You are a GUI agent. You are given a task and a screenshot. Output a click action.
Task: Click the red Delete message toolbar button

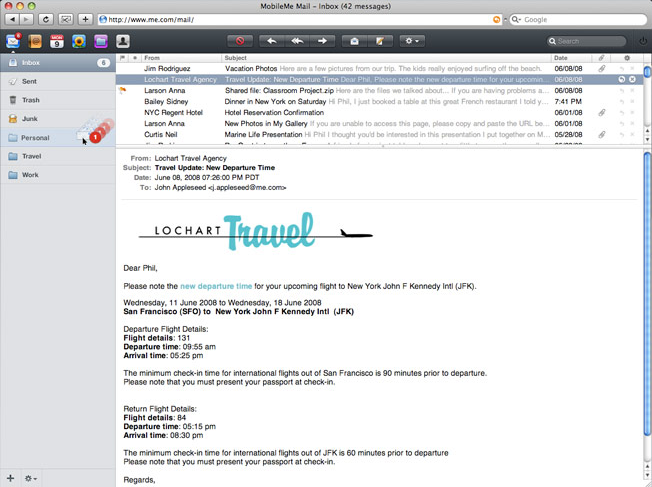[x=240, y=41]
